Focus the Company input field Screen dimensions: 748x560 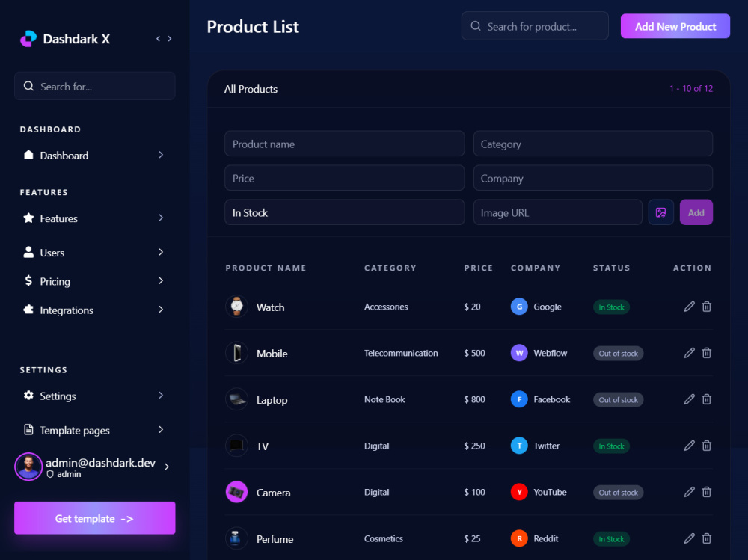[593, 178]
